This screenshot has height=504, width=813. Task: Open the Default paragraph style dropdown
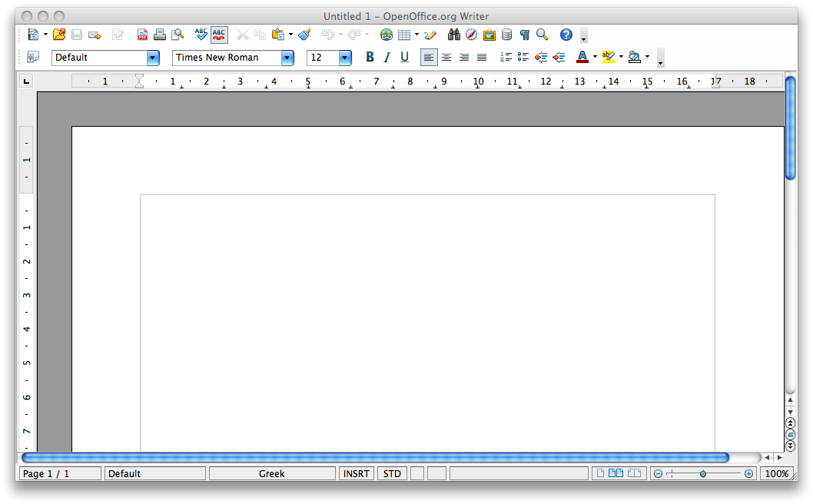click(x=153, y=58)
